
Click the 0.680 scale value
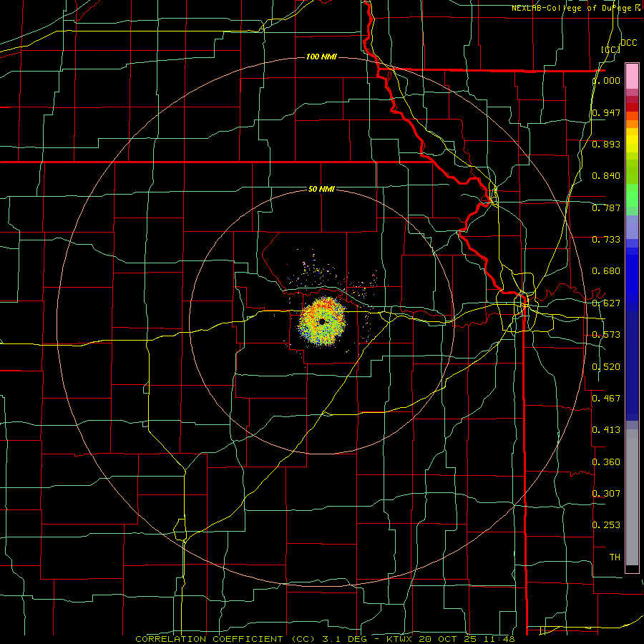point(606,271)
